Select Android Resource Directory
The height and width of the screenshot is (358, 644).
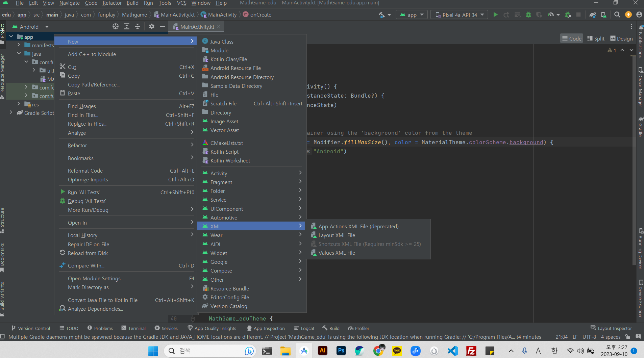coord(251,77)
